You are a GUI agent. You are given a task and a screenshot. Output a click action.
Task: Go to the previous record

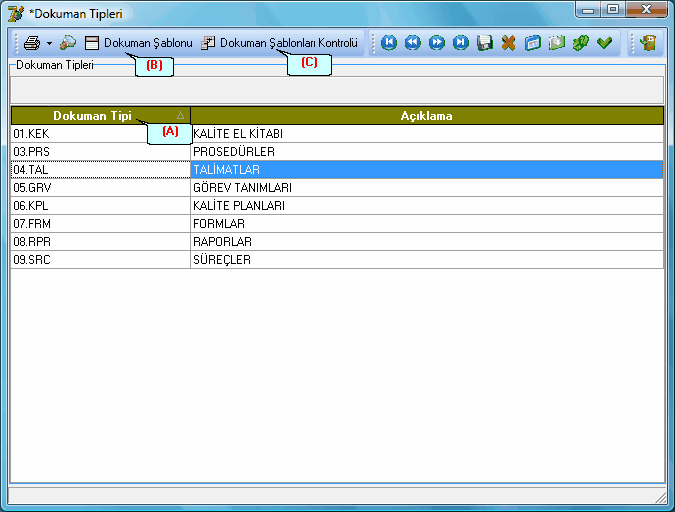tap(412, 43)
